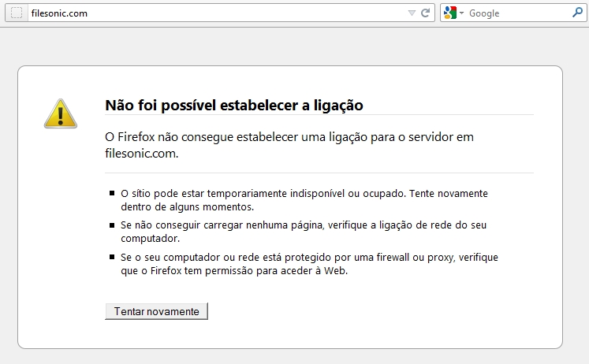Screen dimensions: 589x364
Task: Click the filesonic.com address field
Action: [x=213, y=13]
